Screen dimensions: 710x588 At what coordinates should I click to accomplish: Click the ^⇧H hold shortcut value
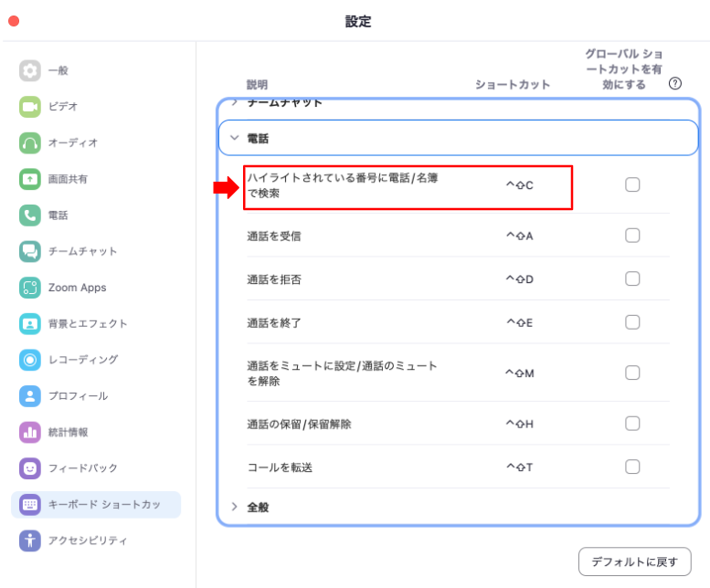(x=519, y=424)
